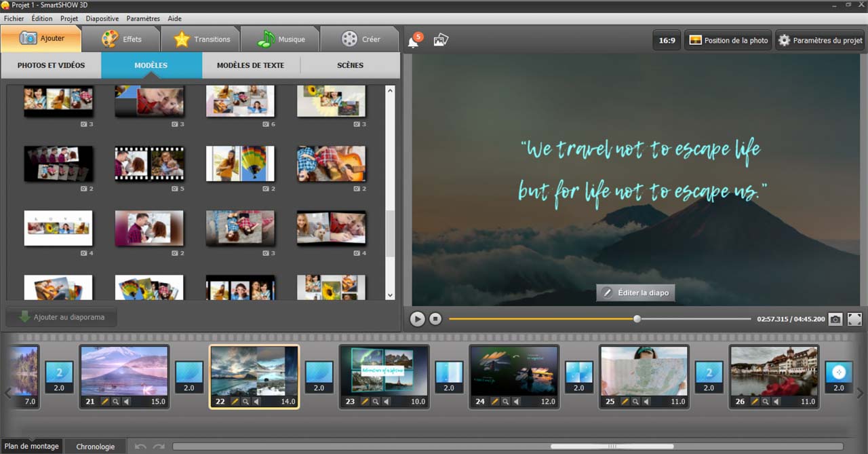Click the magnifier icon on slide 23

pos(375,402)
